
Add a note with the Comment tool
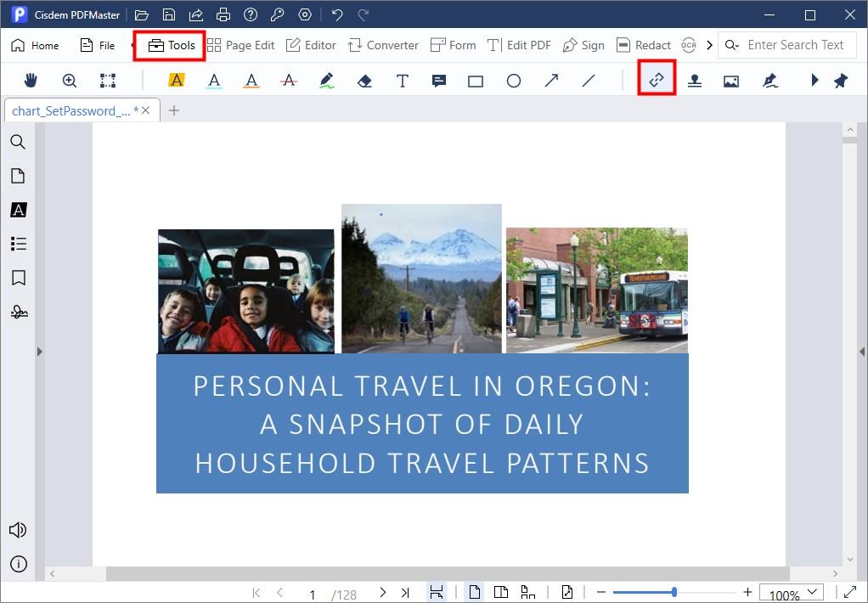pos(439,81)
